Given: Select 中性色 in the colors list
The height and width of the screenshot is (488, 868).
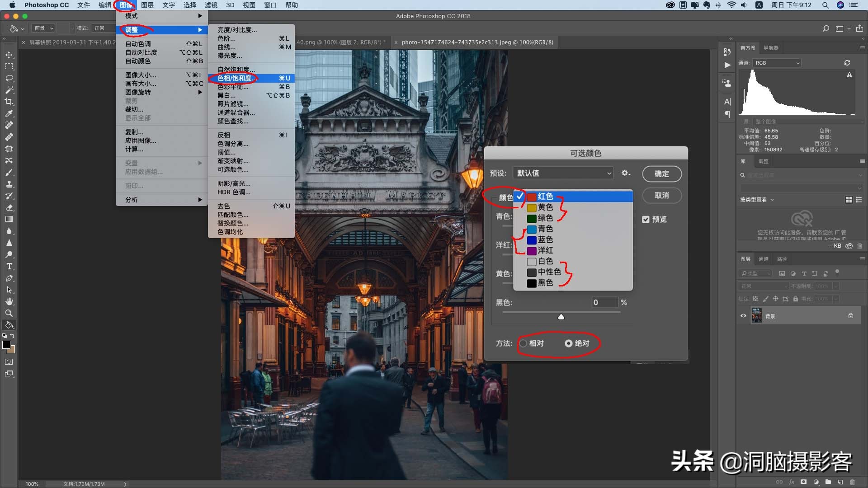Looking at the screenshot, I should 573,272.
